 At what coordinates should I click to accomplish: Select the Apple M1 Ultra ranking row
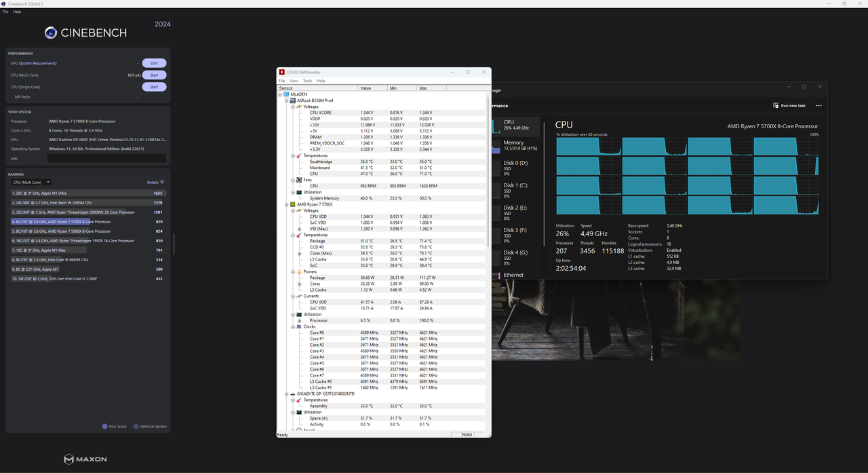[87, 193]
